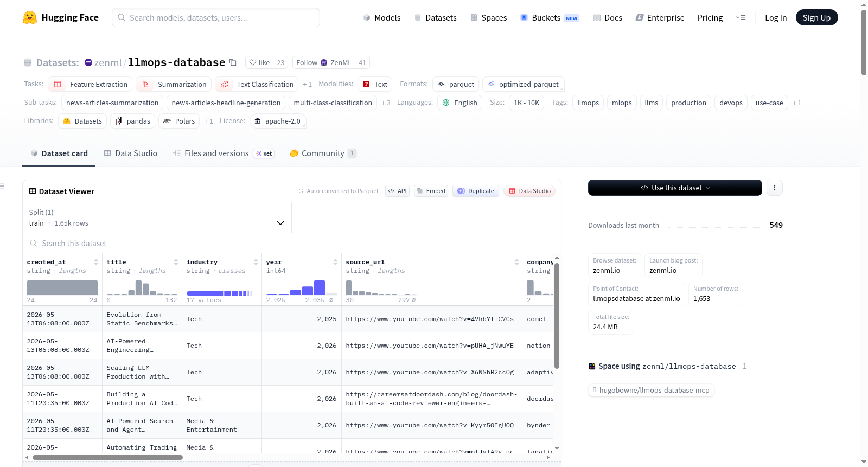Click the search magnifier in dataset search
The image size is (868, 467).
click(x=34, y=244)
